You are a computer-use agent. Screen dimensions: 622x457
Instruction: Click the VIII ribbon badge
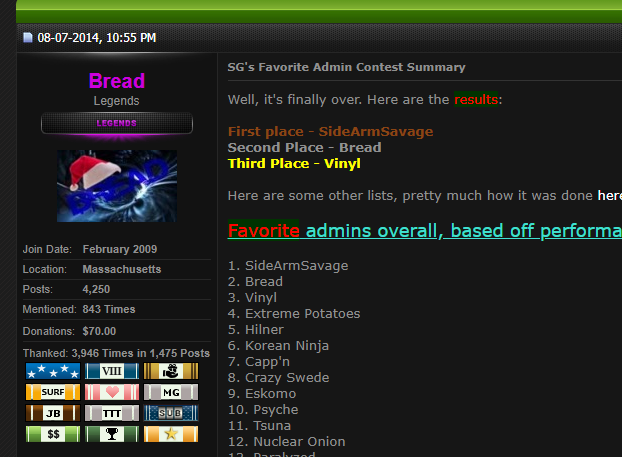click(x=112, y=371)
